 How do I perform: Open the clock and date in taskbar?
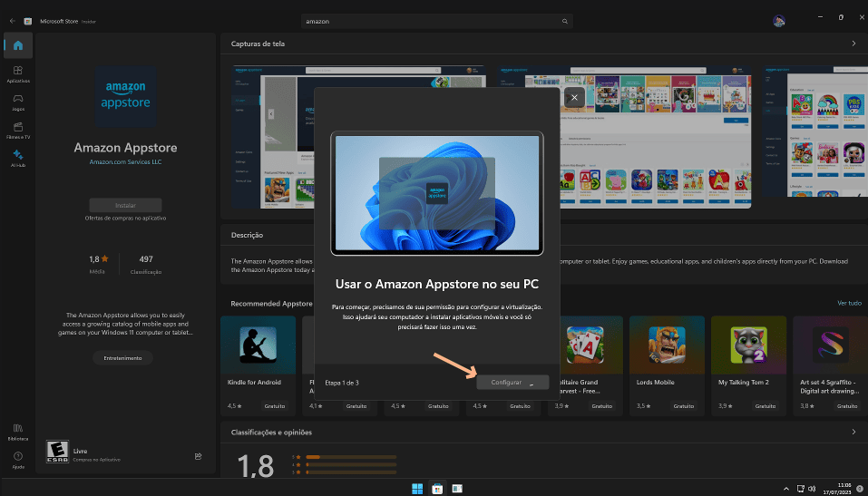point(837,488)
